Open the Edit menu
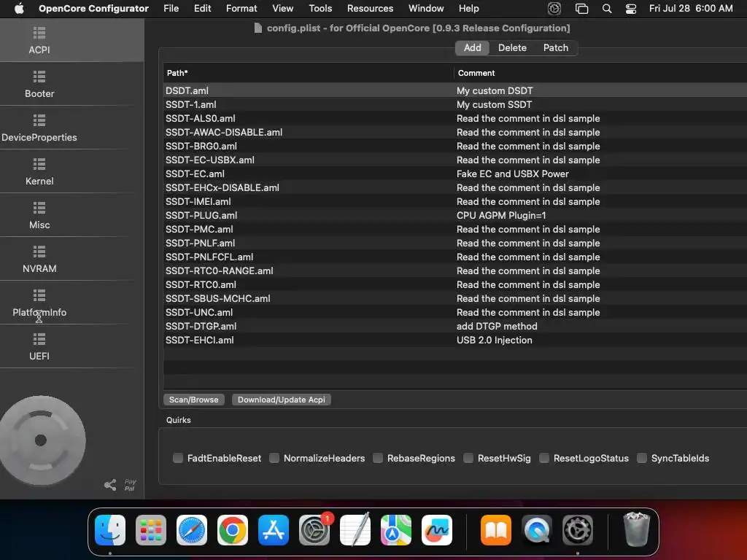This screenshot has height=560, width=747. coord(203,9)
